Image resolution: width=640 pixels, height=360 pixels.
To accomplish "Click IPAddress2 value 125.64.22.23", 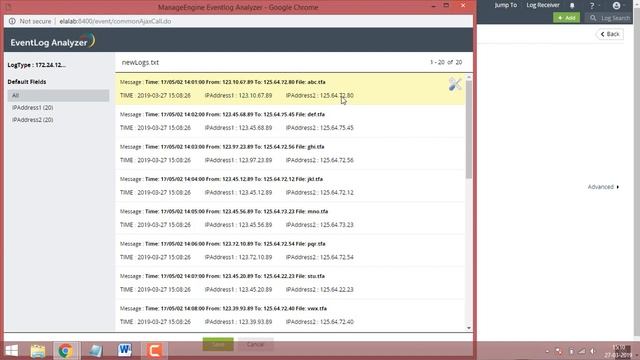I will [x=337, y=289].
